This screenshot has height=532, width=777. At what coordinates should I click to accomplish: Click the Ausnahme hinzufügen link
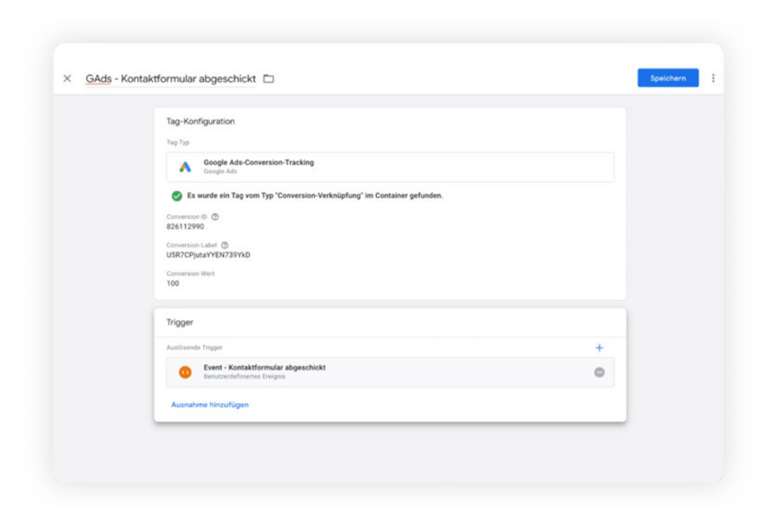coord(210,405)
